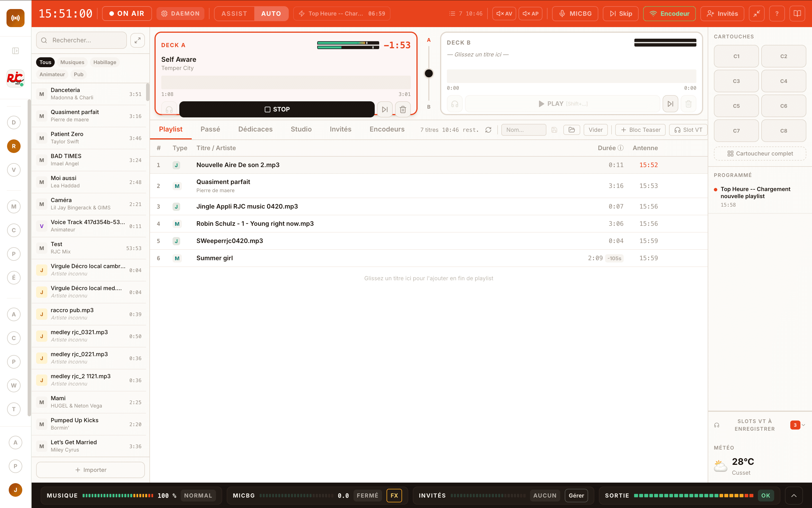Viewport: 812px width, 508px height.
Task: Switch to ASSIST mode
Action: point(234,14)
